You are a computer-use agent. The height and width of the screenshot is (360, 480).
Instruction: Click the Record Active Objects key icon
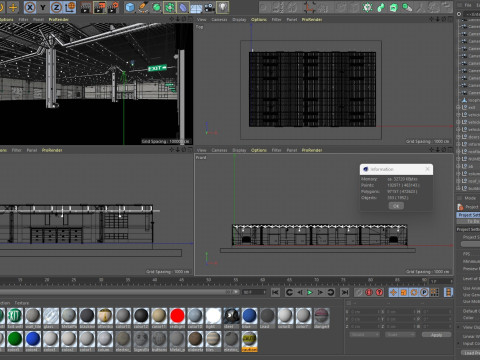[x=359, y=292]
